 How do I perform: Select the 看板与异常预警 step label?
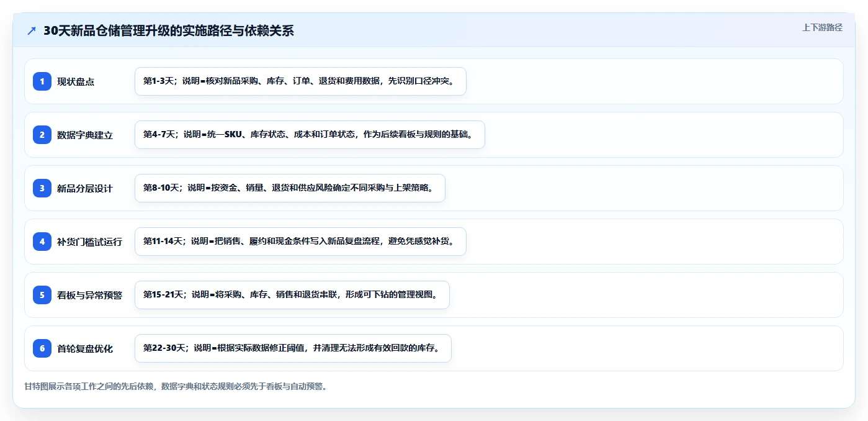tap(89, 295)
